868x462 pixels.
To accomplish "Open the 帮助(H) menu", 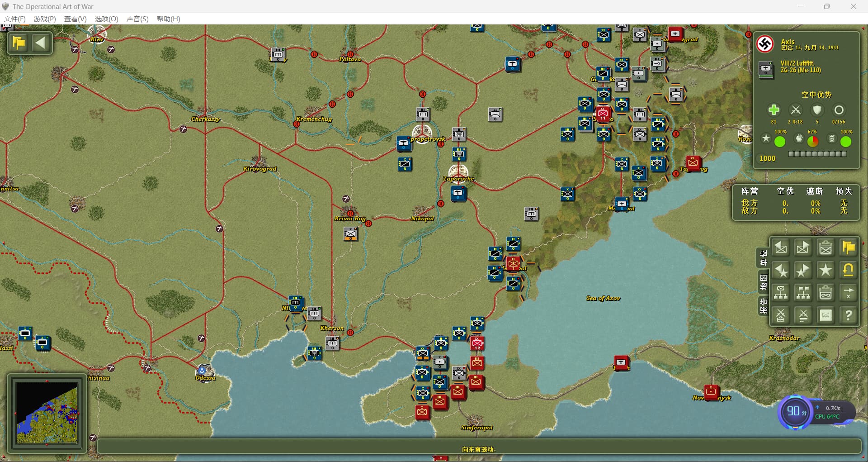I will 168,19.
